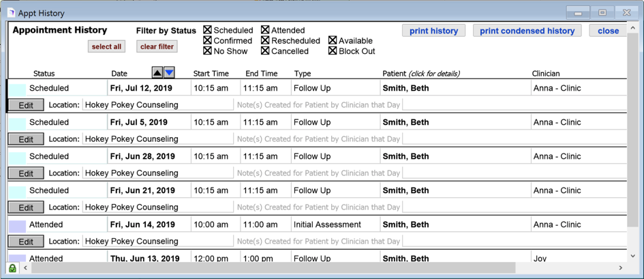
Task: Click purple status swatch for Jun 14 appointment
Action: pos(18,225)
